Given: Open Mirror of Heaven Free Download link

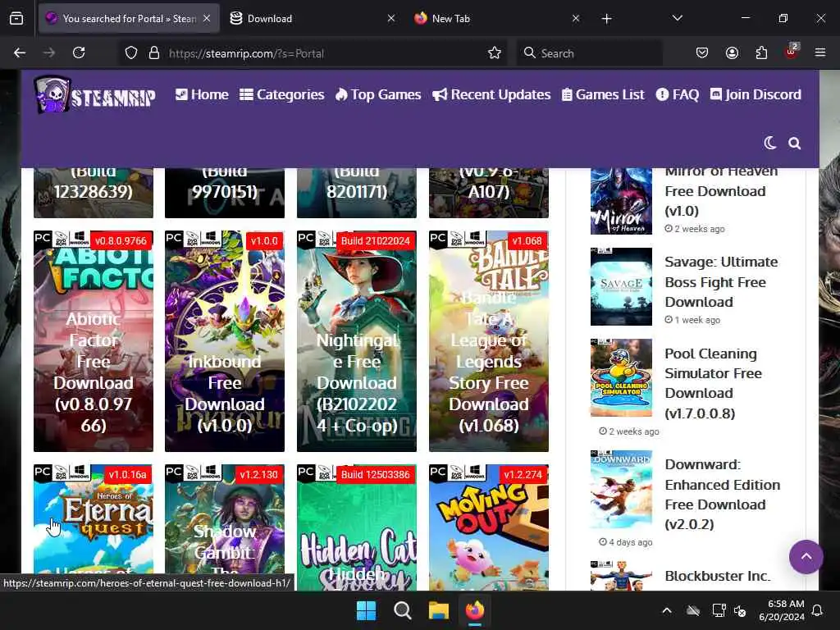Looking at the screenshot, I should point(721,194).
